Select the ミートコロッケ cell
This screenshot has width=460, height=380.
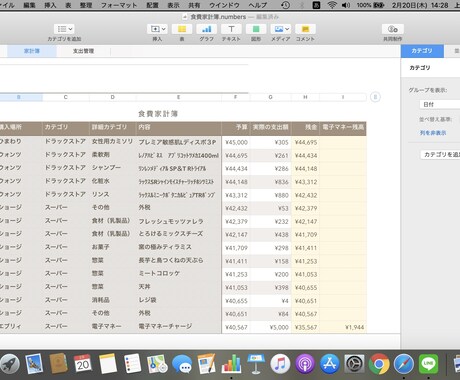click(179, 274)
